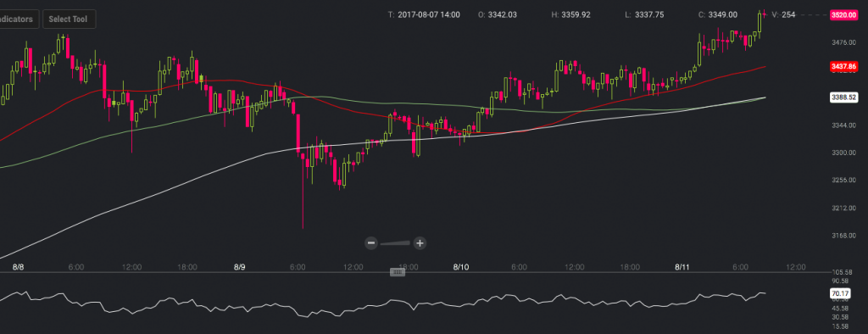Click the 3256.00 price axis label

click(843, 181)
